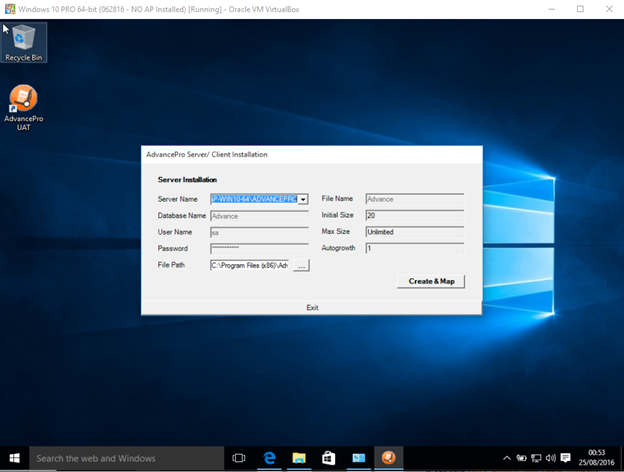Click the volume speaker tray icon
624x472 pixels.
coord(551,458)
